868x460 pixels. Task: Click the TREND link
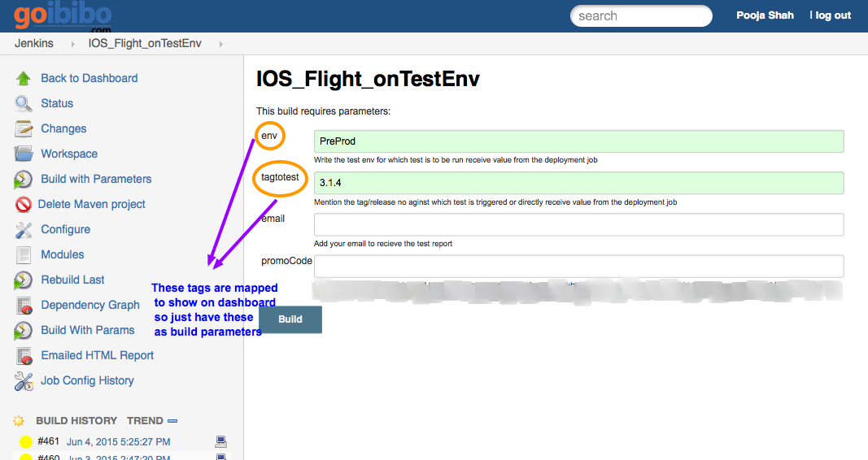pyautogui.click(x=145, y=421)
